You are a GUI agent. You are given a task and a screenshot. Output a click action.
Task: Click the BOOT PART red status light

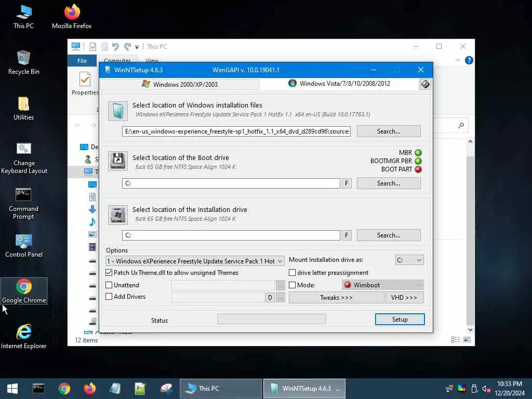[418, 169]
